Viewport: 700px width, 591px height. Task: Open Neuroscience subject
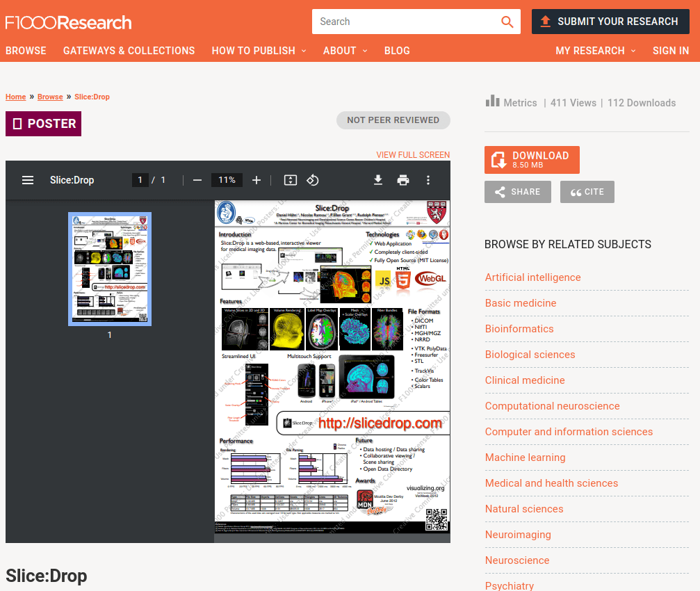coord(517,560)
